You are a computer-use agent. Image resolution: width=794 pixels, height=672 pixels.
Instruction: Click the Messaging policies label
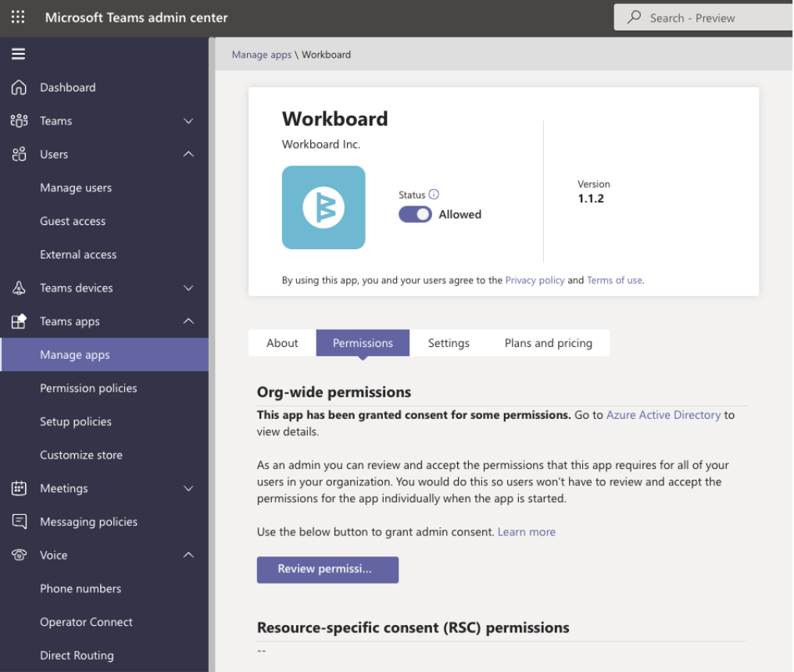pyautogui.click(x=88, y=522)
